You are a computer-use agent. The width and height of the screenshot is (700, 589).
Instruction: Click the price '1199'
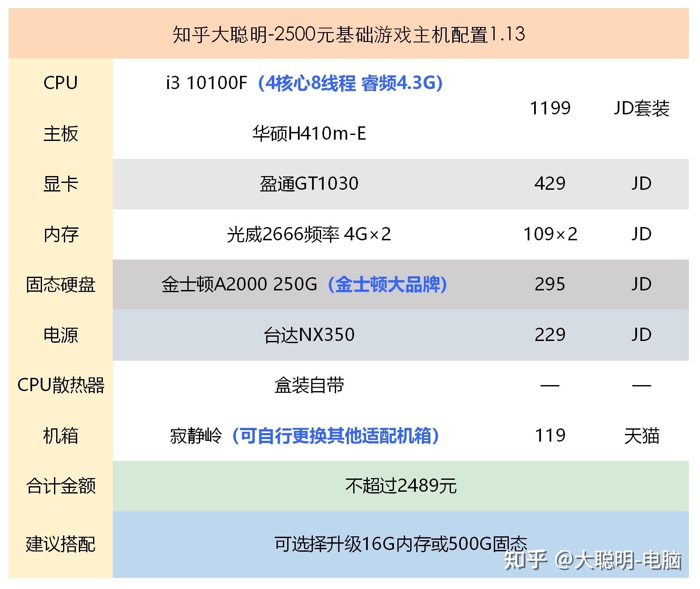(x=550, y=108)
